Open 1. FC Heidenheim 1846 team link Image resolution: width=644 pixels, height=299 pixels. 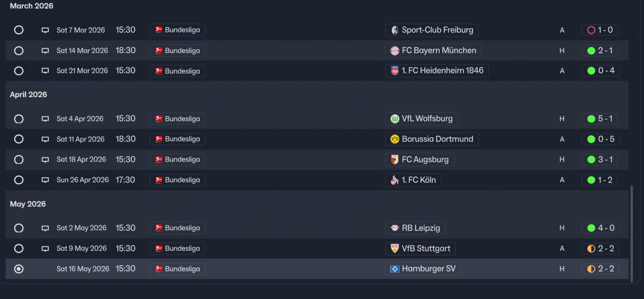point(442,71)
